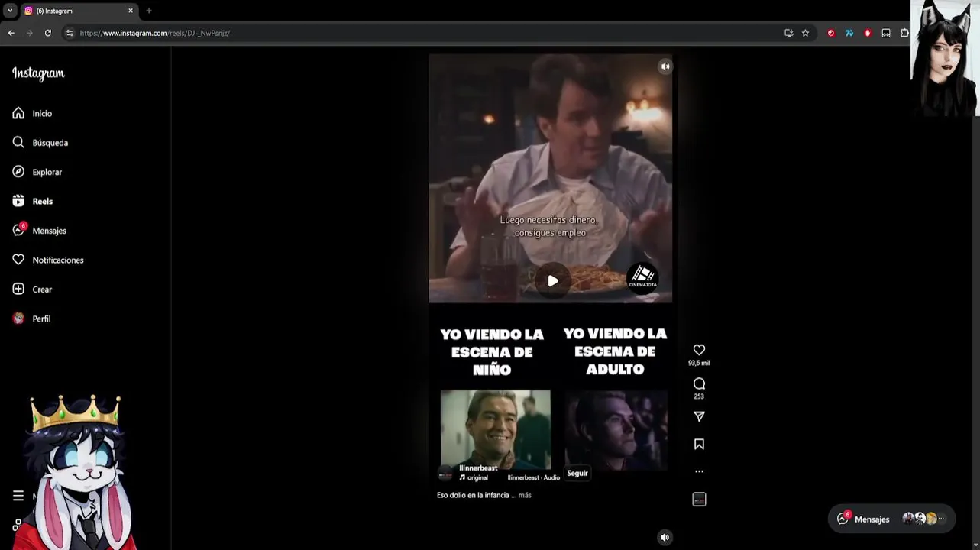
Task: Go forward in browser history
Action: 29,33
